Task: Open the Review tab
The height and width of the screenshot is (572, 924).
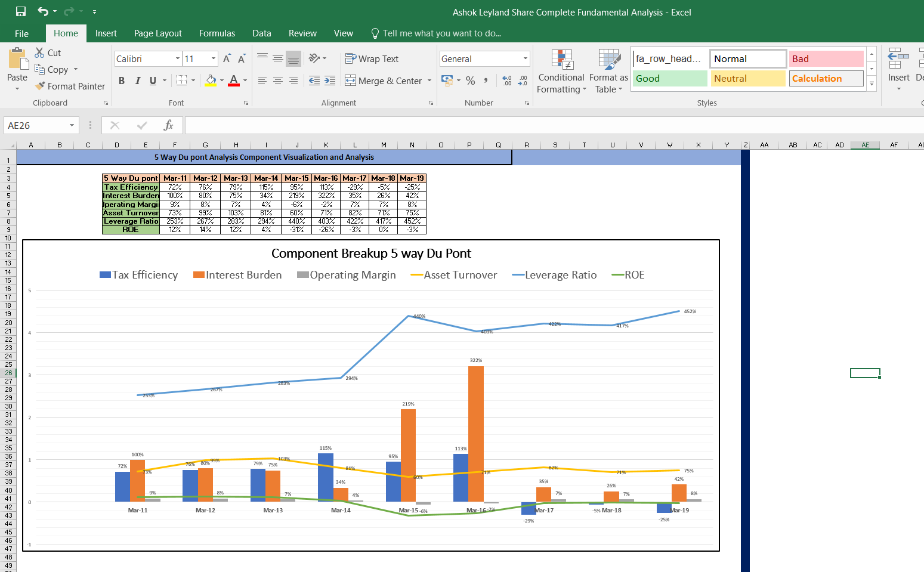Action: tap(302, 33)
